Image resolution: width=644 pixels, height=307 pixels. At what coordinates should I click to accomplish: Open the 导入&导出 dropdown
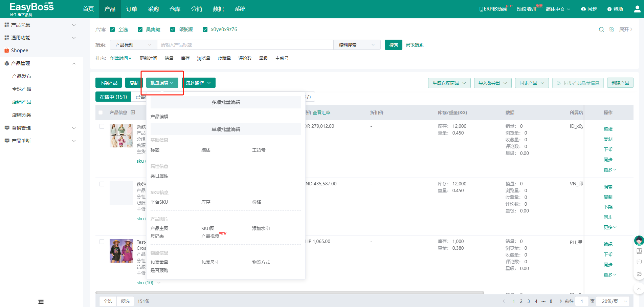click(493, 83)
